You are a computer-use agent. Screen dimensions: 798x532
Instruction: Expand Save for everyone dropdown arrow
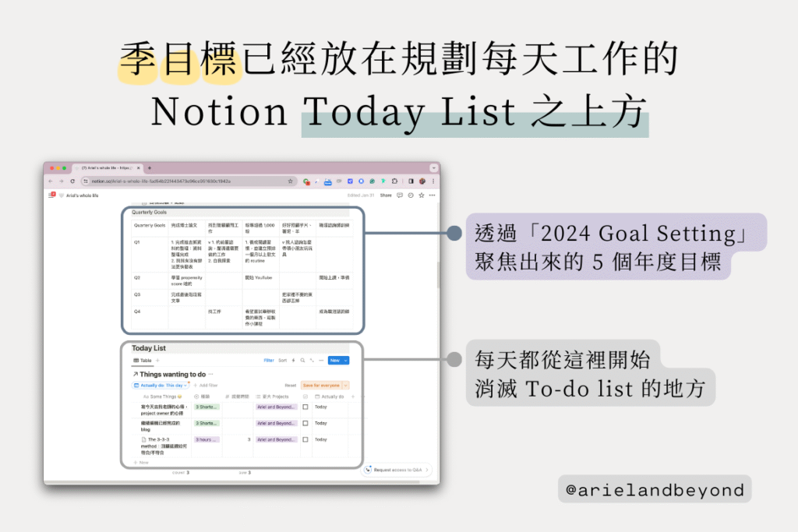(x=346, y=386)
